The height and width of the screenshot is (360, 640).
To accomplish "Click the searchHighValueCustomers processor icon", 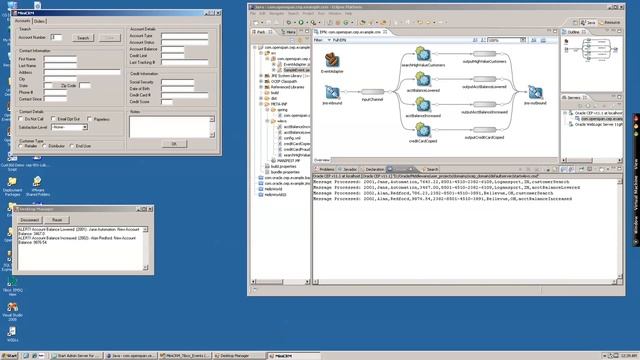I will click(x=423, y=54).
